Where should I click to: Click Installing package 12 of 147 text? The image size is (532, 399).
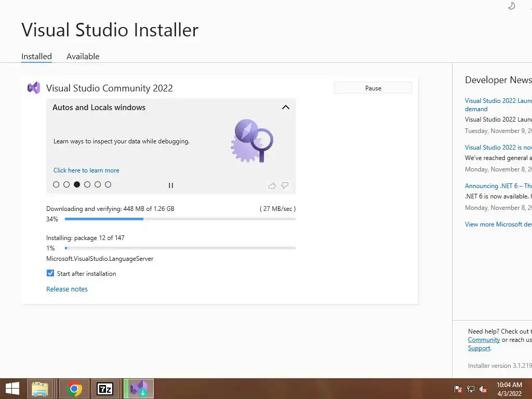(85, 238)
